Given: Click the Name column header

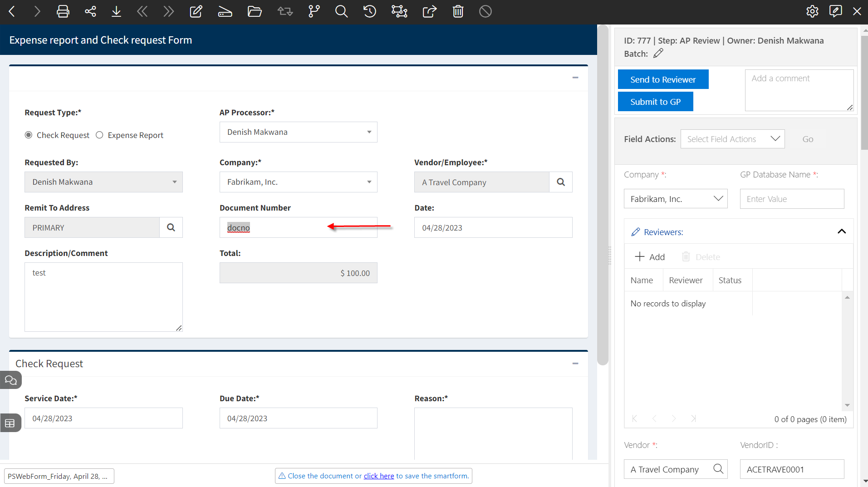Looking at the screenshot, I should (x=642, y=280).
